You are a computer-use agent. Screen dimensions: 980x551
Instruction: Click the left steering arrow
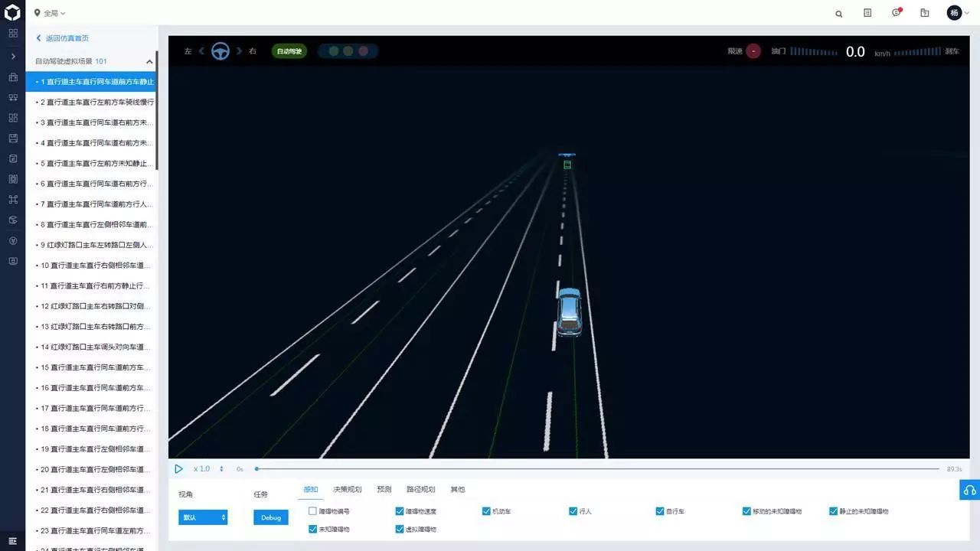[x=202, y=51]
